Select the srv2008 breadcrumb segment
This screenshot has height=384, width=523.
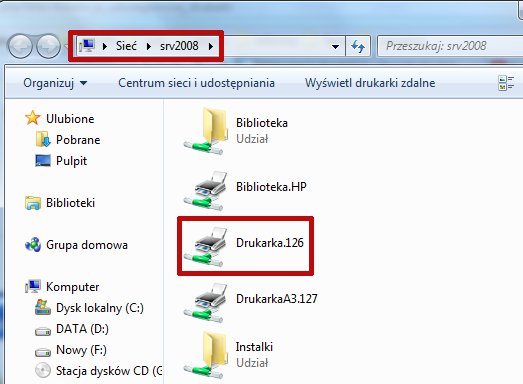tap(179, 46)
